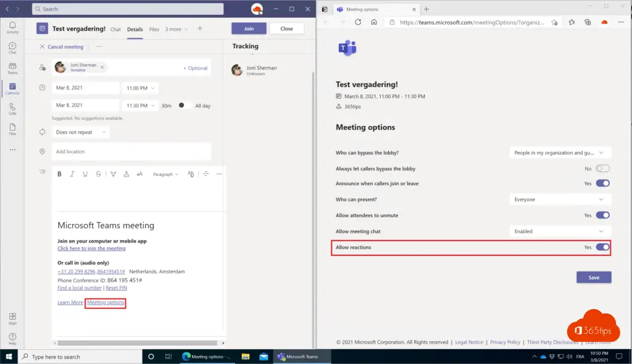Toggle Always let callers bypass the lobby
This screenshot has width=632, height=364.
pyautogui.click(x=602, y=168)
